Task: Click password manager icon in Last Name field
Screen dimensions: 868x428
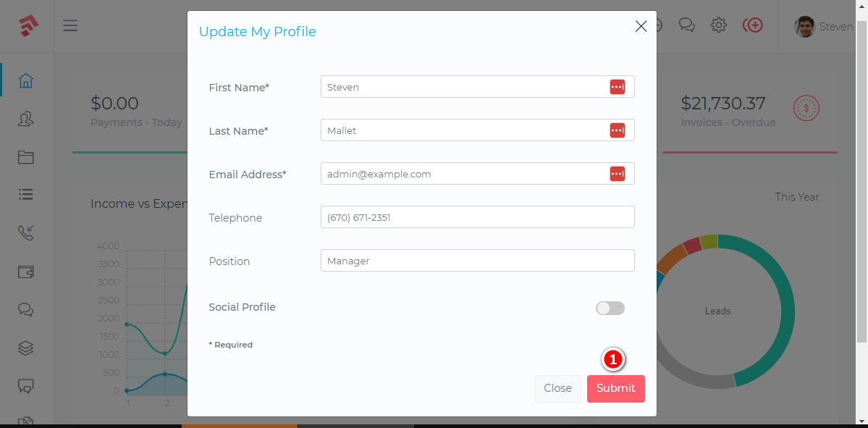Action: pyautogui.click(x=617, y=130)
